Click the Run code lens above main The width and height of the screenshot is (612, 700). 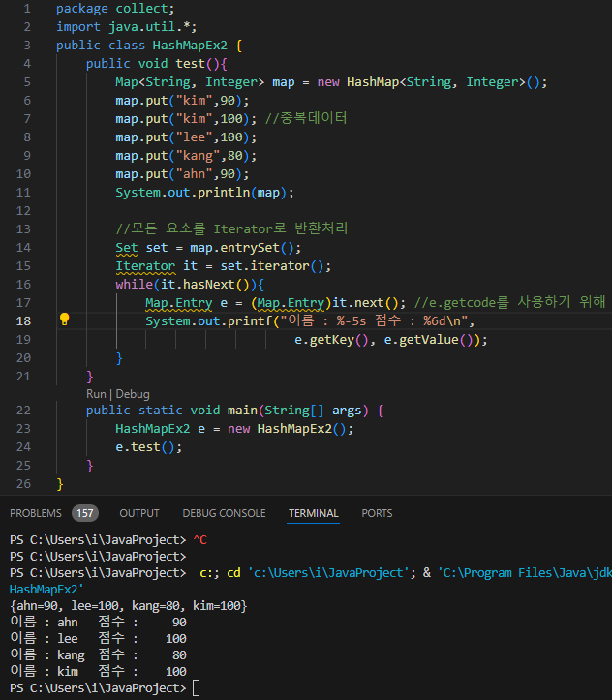[x=96, y=394]
